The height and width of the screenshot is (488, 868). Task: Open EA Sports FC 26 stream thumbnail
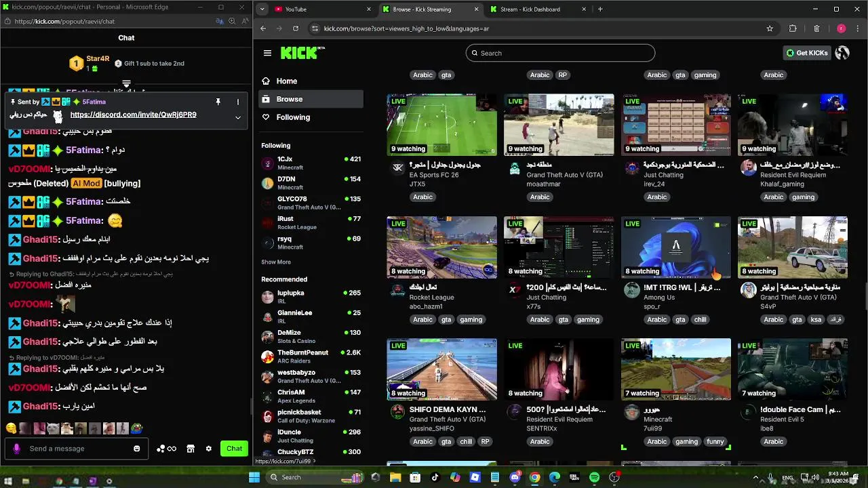click(441, 125)
